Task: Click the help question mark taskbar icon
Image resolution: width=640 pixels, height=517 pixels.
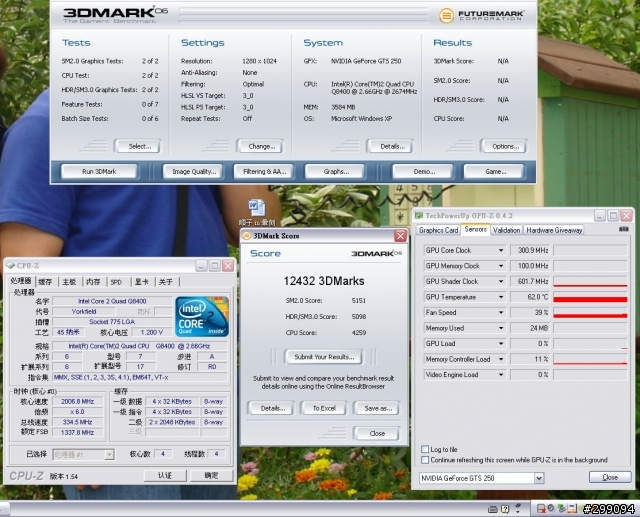Action: point(505,509)
